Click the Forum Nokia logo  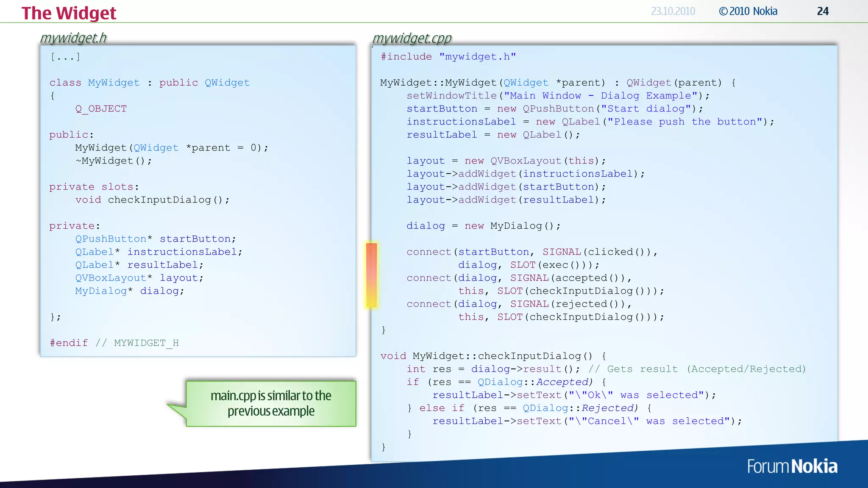tap(792, 466)
